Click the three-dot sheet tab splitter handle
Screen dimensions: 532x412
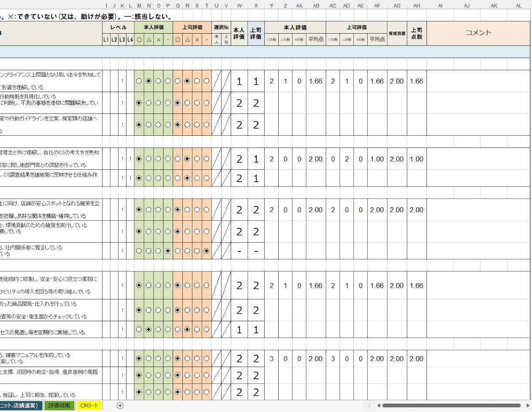pos(369,405)
